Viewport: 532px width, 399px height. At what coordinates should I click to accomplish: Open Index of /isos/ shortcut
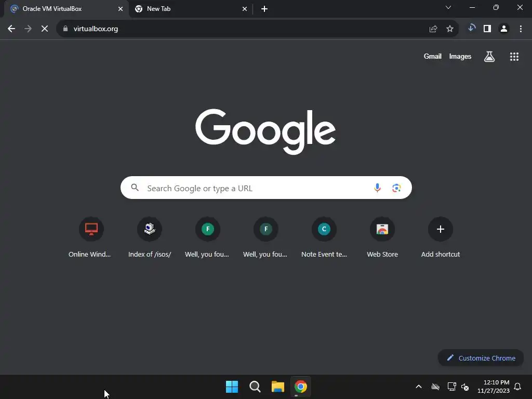click(x=149, y=237)
